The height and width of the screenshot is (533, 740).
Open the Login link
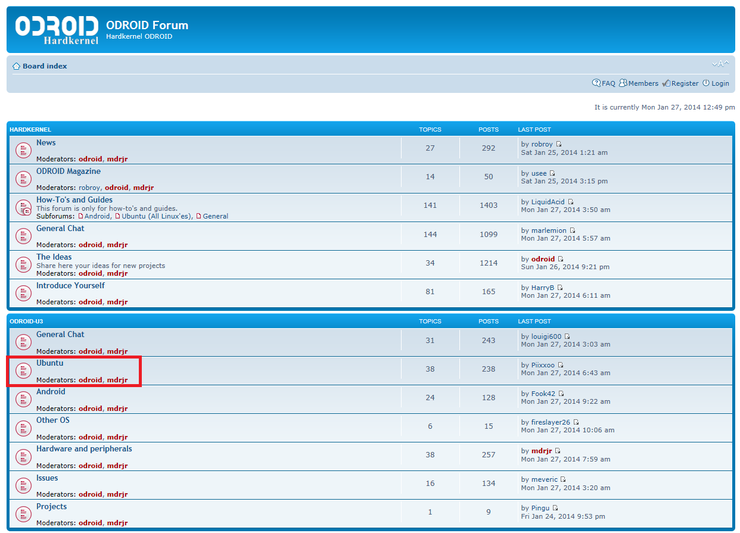[720, 84]
